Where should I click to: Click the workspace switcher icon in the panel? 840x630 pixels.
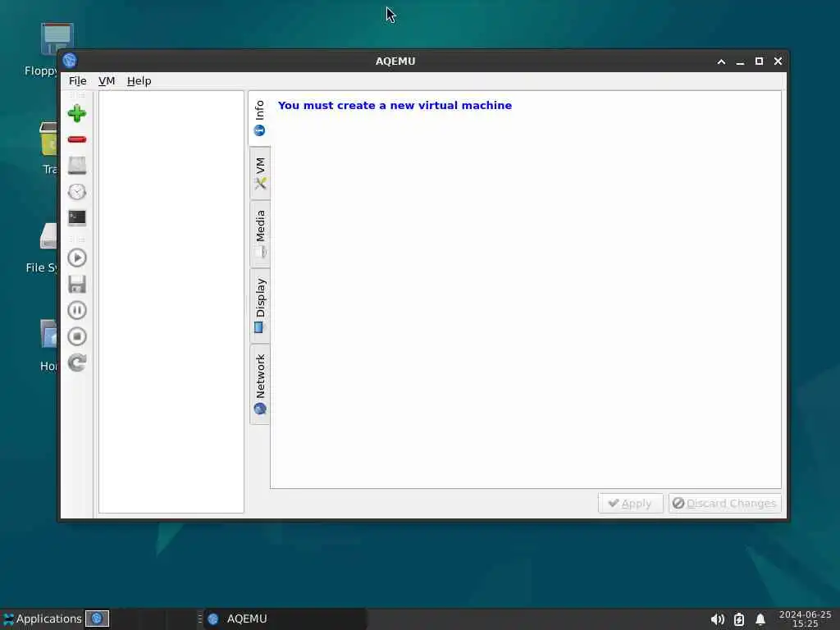tap(97, 619)
